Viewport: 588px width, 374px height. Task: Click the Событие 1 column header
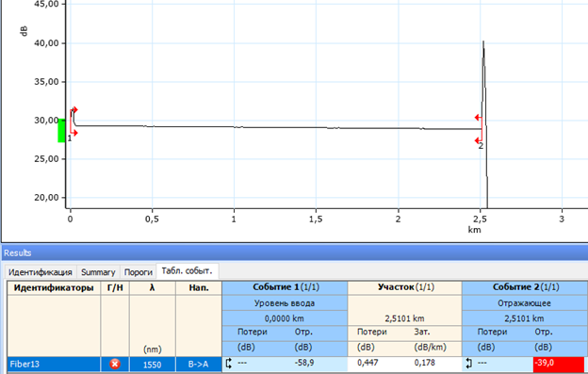(285, 287)
